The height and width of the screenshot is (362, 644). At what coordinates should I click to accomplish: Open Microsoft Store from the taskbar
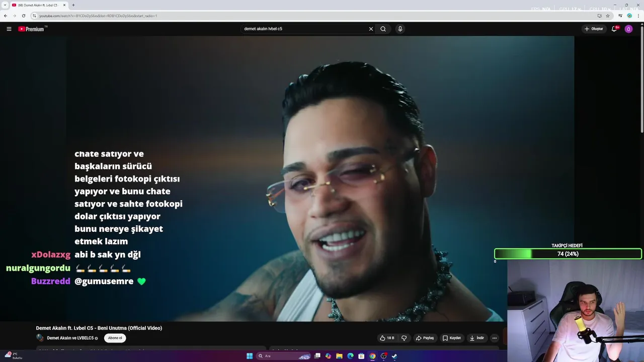361,356
